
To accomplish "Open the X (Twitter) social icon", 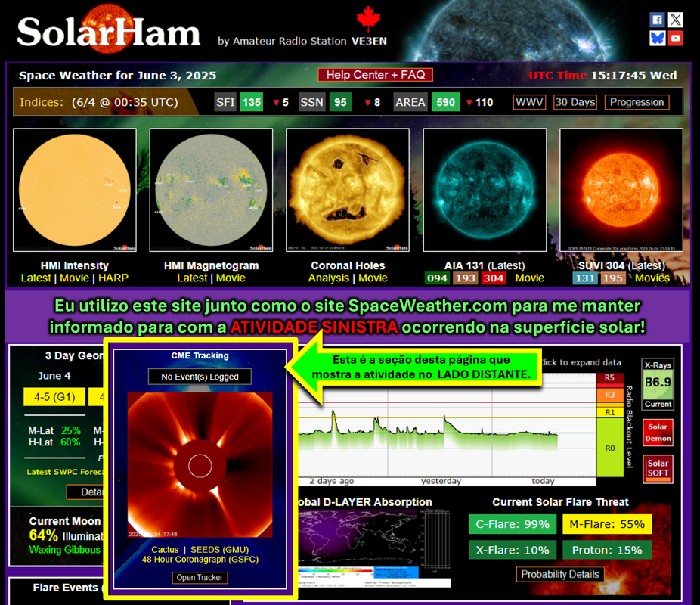I will (x=676, y=20).
